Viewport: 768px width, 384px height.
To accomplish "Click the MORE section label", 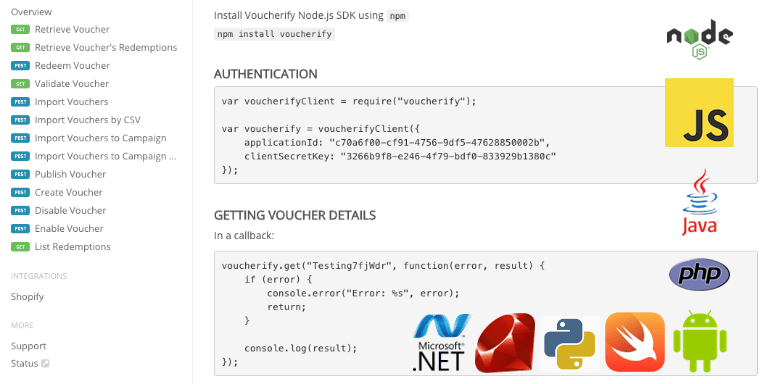I will click(x=22, y=325).
